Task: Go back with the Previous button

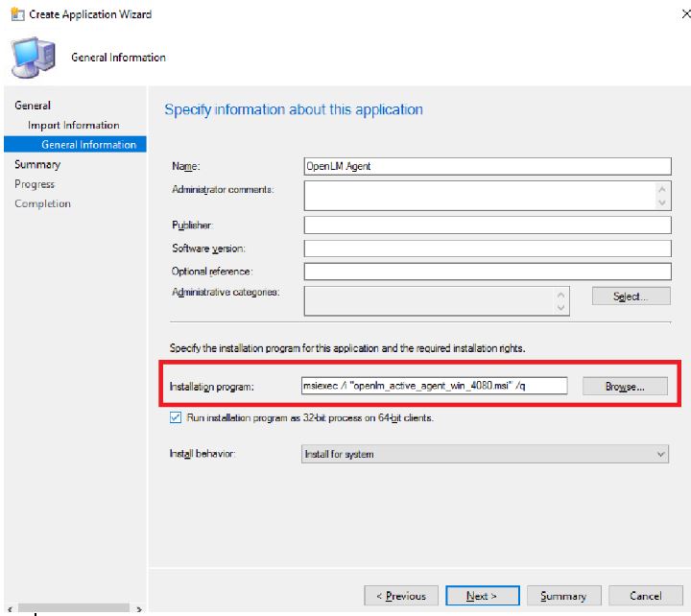Action: click(400, 596)
